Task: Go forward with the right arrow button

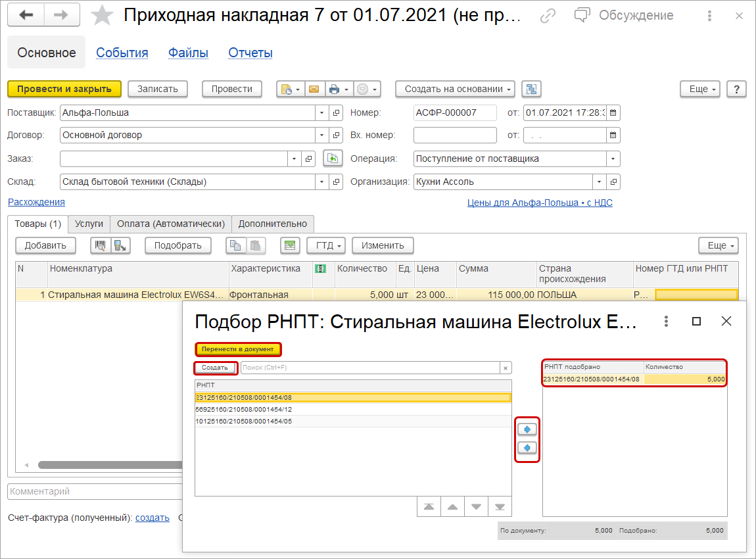Action: [62, 15]
